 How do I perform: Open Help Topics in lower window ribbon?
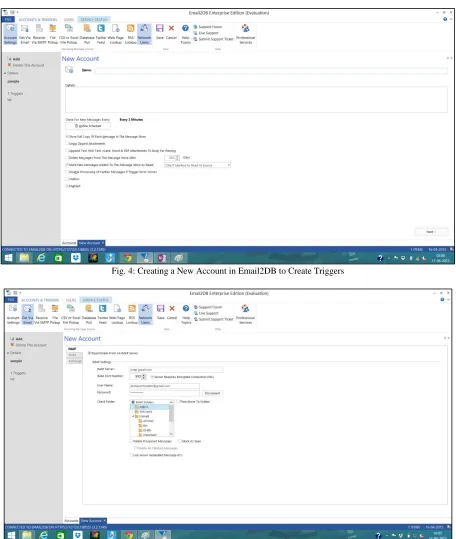(x=186, y=314)
